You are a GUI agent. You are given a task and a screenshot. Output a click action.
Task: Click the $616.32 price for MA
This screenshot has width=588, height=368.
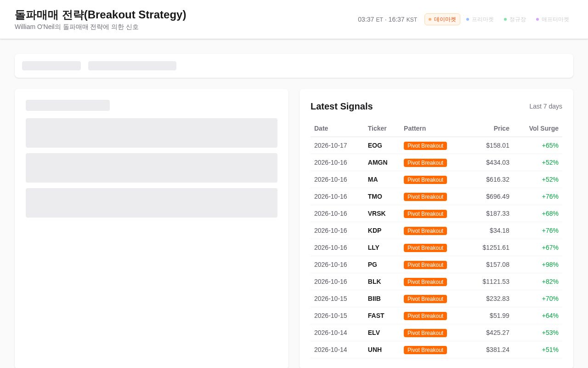(x=498, y=179)
